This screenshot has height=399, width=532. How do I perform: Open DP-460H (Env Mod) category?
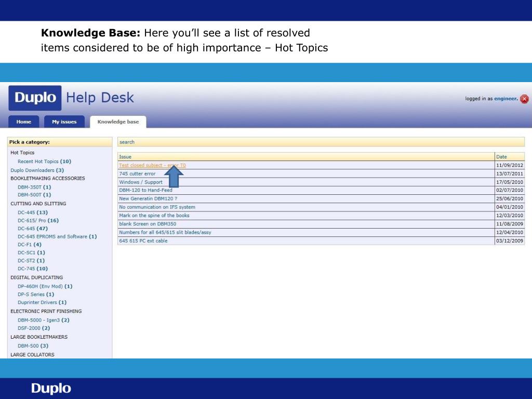point(45,286)
